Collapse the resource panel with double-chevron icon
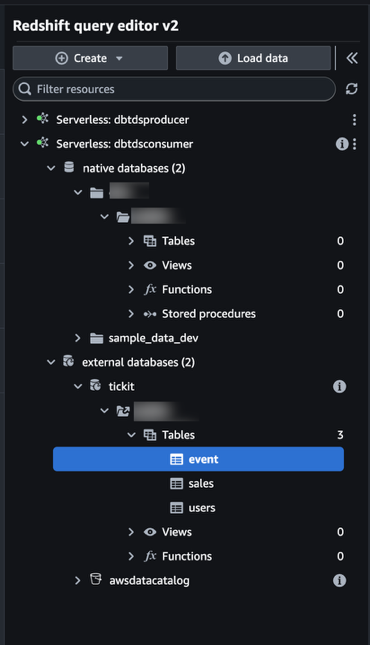This screenshot has height=645, width=370. pyautogui.click(x=352, y=58)
